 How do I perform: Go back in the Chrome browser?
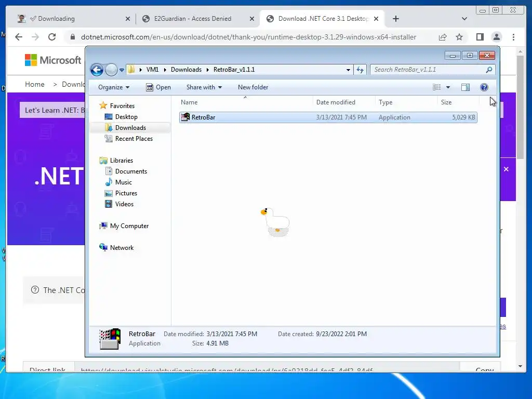pyautogui.click(x=19, y=37)
